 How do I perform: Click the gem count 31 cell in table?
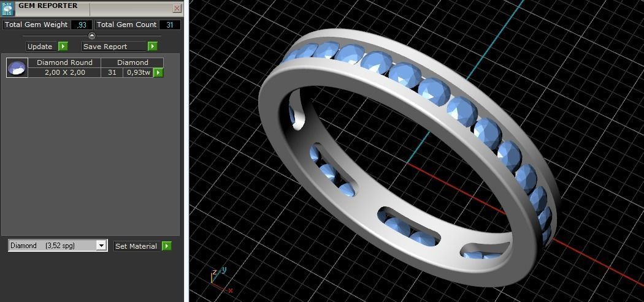click(112, 73)
